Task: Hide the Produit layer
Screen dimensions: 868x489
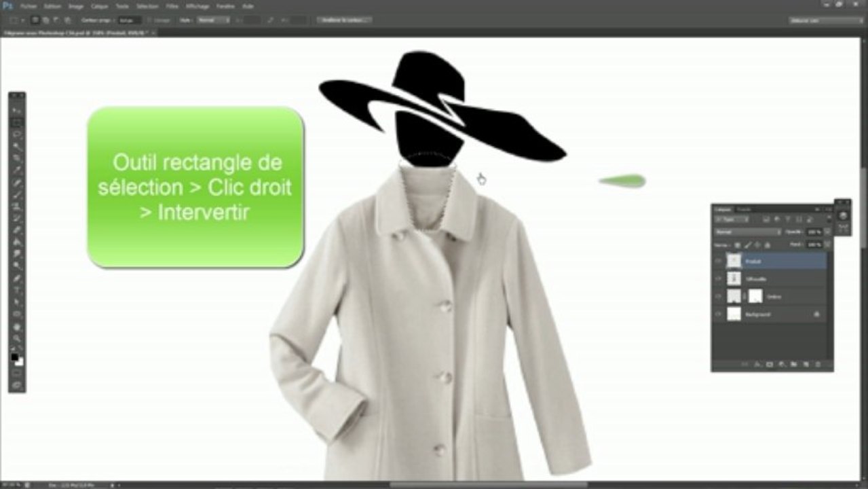Action: 718,261
